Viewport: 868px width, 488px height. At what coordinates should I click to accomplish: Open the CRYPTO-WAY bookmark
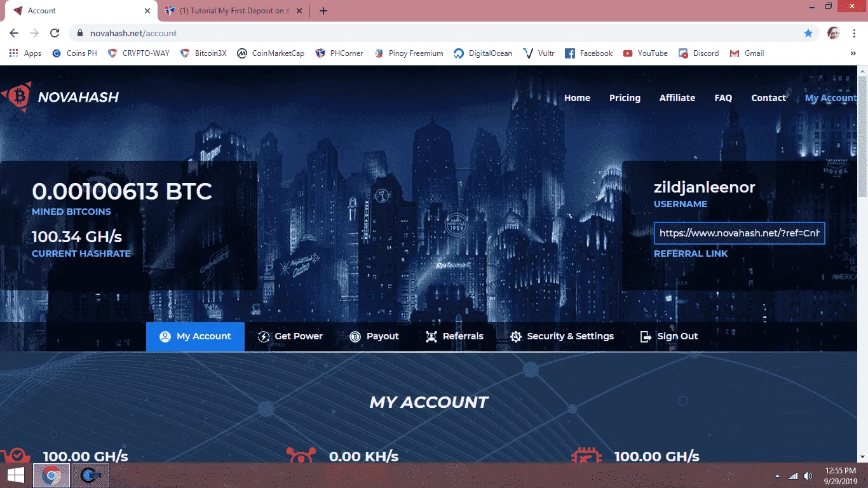(x=139, y=53)
